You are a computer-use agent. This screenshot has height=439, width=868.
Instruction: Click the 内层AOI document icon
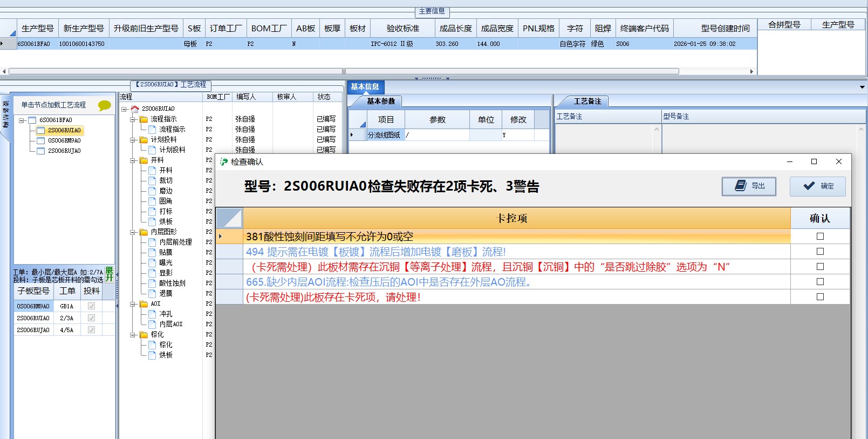pos(152,325)
